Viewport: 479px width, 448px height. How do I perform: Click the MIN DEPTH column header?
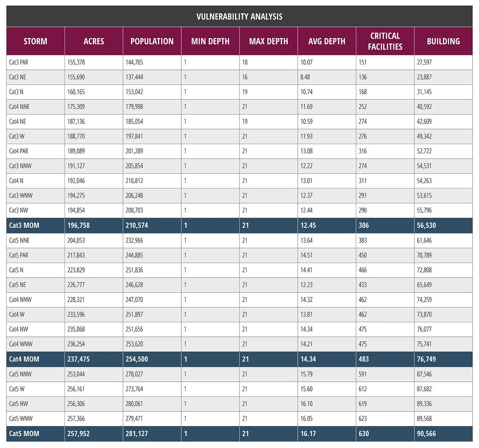point(210,41)
